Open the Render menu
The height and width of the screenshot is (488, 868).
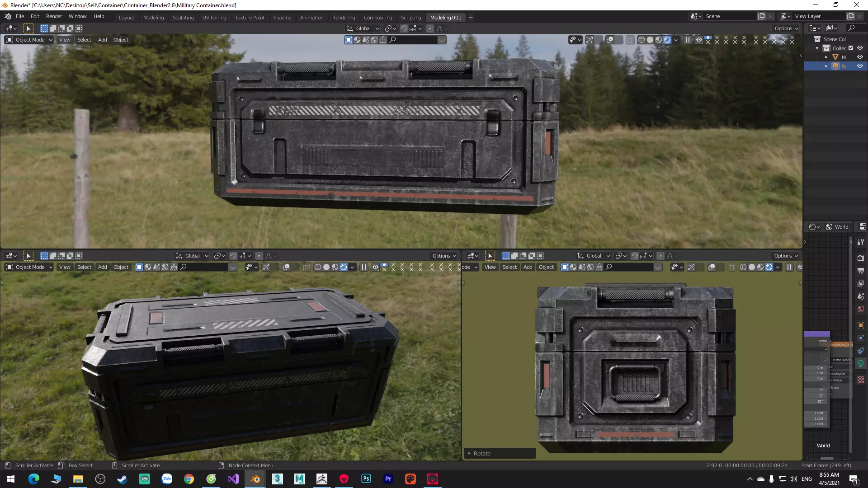click(54, 16)
